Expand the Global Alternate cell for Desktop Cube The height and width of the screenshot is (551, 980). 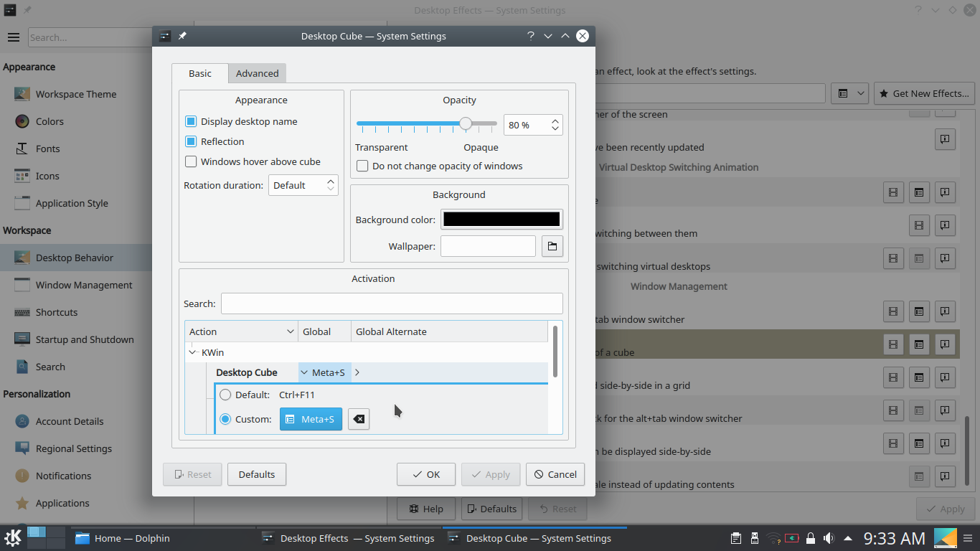pos(357,372)
